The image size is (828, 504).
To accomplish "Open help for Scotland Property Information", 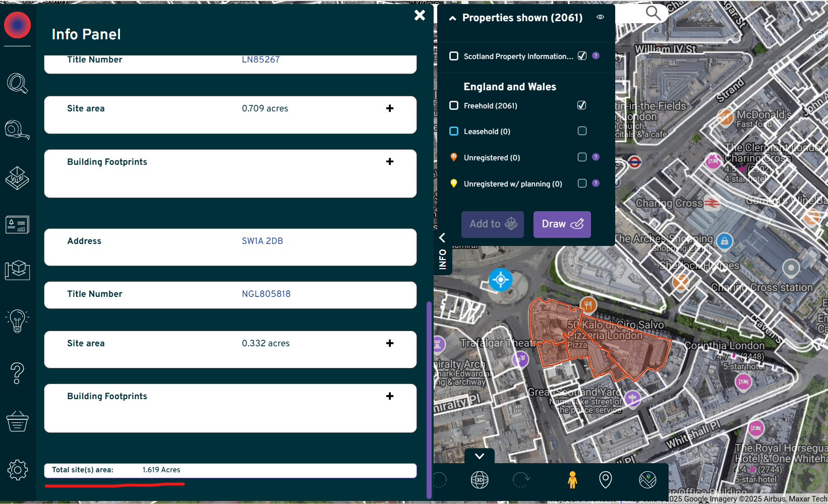I will (x=596, y=56).
